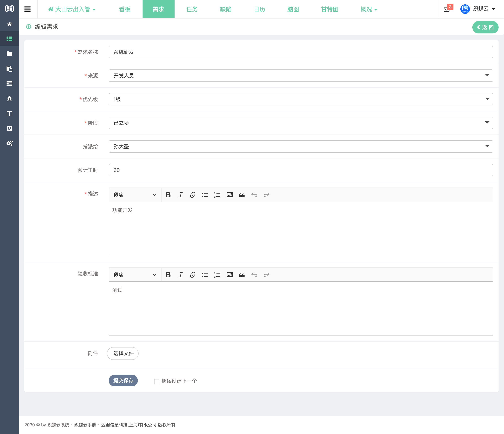Click block quote icon in 验收标准 editor

pos(242,275)
